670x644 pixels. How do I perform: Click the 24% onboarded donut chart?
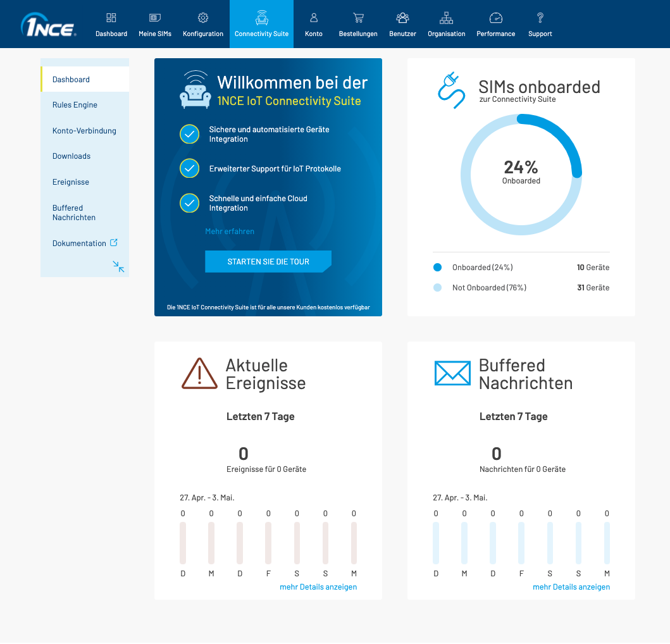coord(521,175)
